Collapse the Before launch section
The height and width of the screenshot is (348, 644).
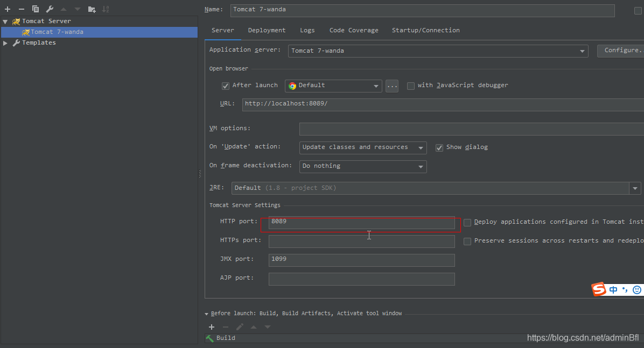(x=207, y=314)
